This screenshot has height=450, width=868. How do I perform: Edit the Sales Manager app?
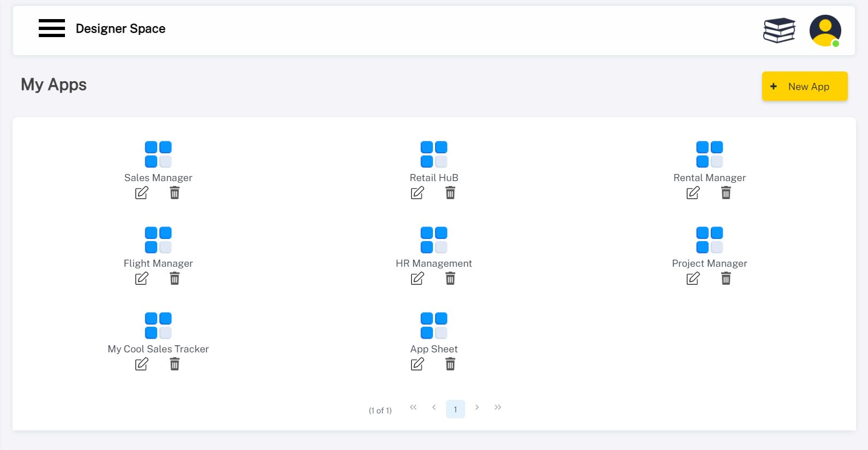coord(142,193)
